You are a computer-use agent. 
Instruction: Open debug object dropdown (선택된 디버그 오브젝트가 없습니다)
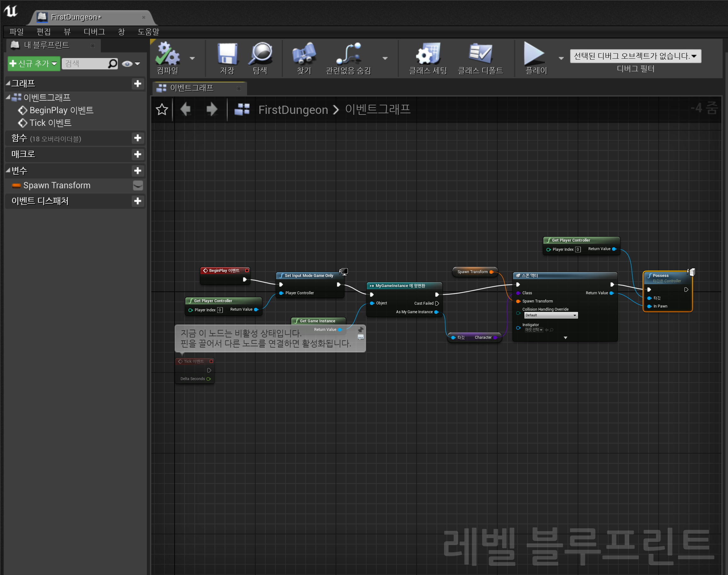[635, 56]
